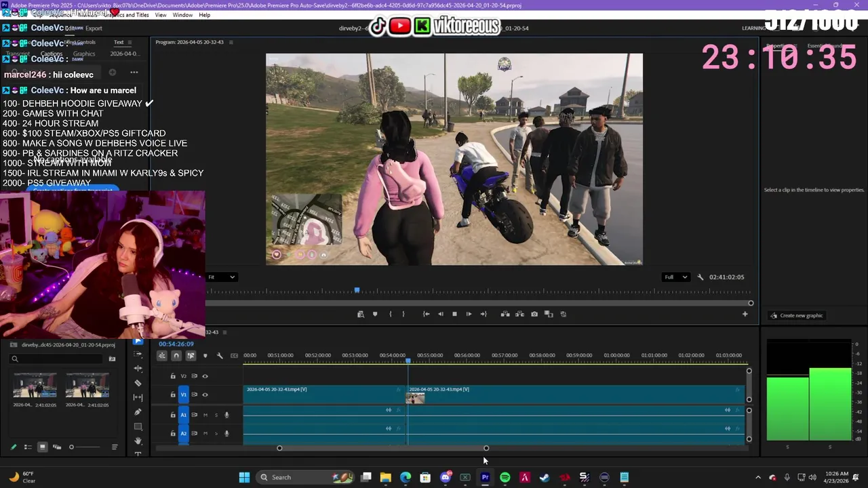
Task: Select the Pen tool in timeline toolbar
Action: tap(138, 411)
